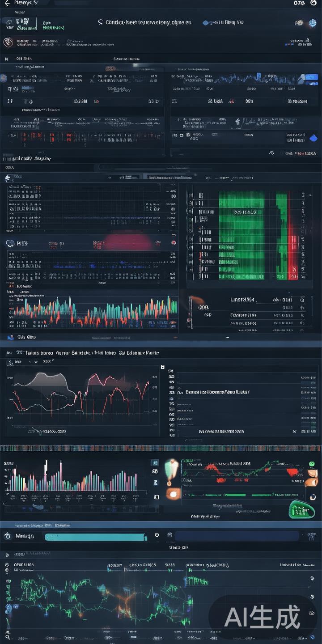Click the round avatar icon below the header's left side

tap(8, 42)
